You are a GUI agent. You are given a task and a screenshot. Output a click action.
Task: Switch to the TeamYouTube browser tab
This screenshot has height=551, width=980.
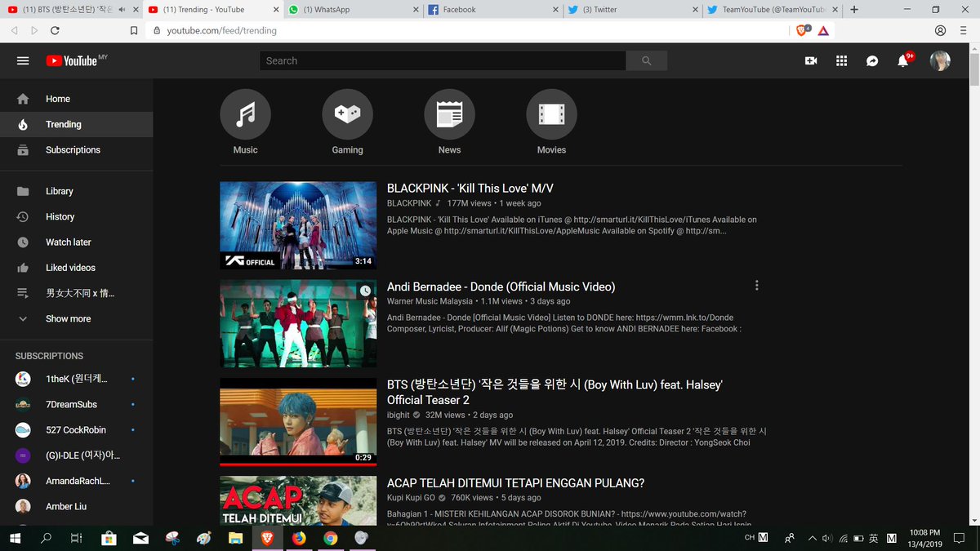point(773,10)
